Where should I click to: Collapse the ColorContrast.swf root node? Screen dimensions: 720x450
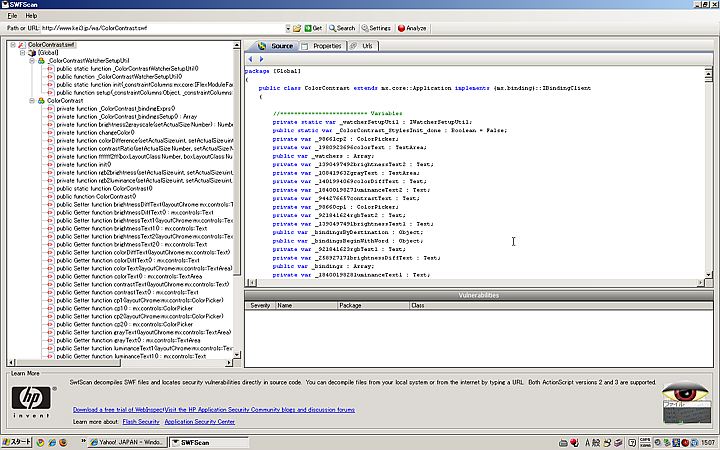point(12,45)
